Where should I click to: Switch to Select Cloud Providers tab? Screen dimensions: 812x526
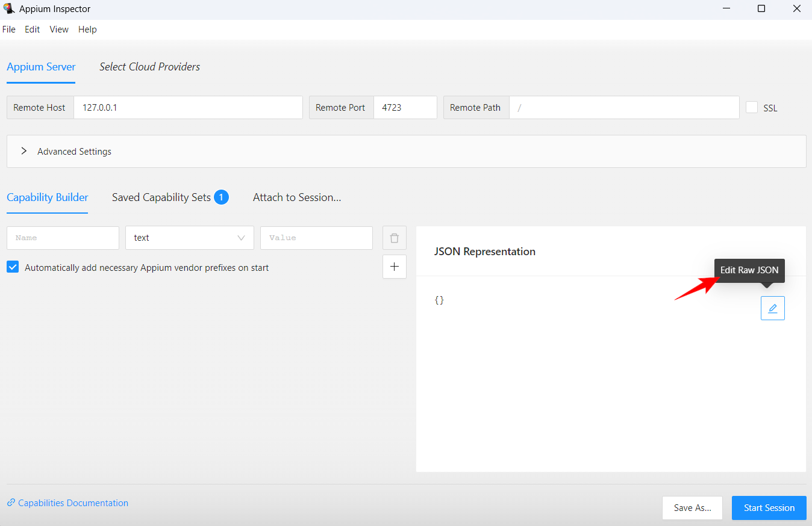149,67
